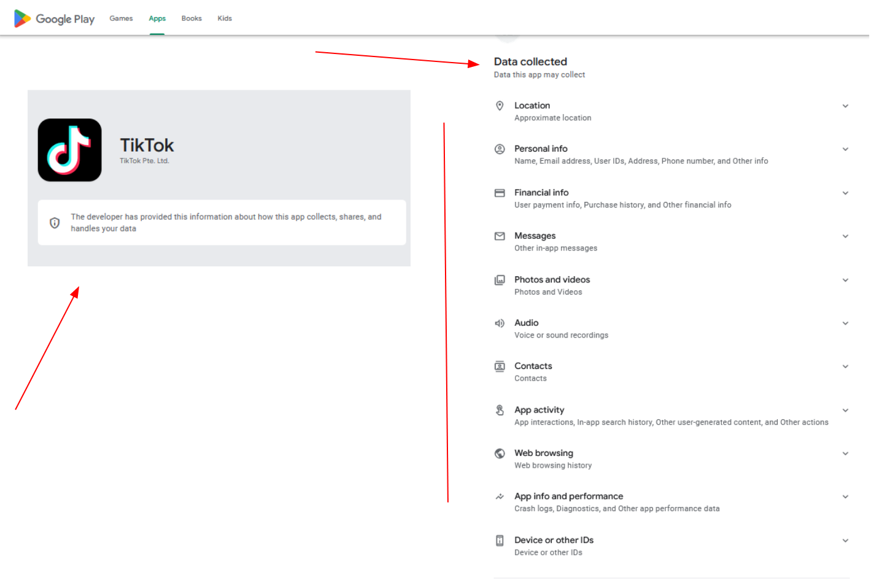Click the shield icon in the developer notice
877x588 pixels.
(x=55, y=223)
